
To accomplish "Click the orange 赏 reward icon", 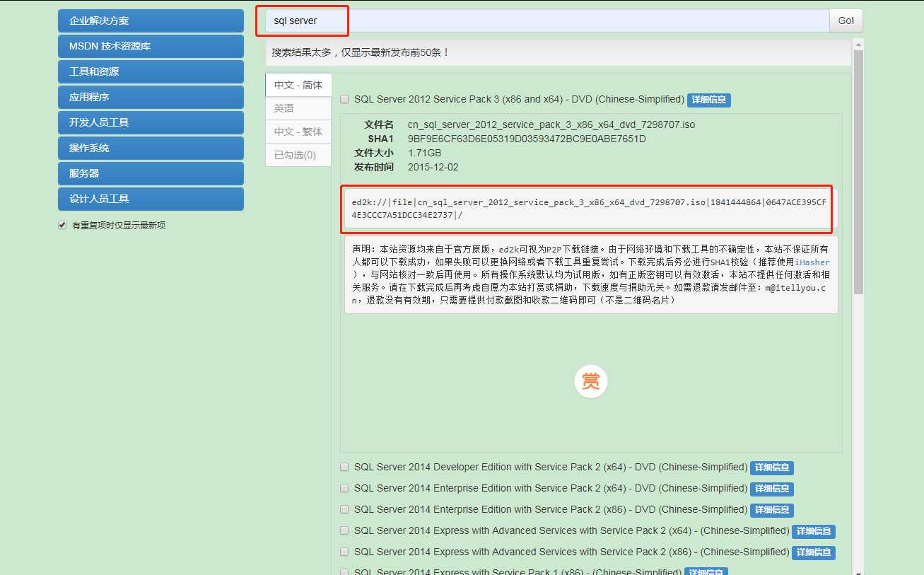I will [590, 381].
